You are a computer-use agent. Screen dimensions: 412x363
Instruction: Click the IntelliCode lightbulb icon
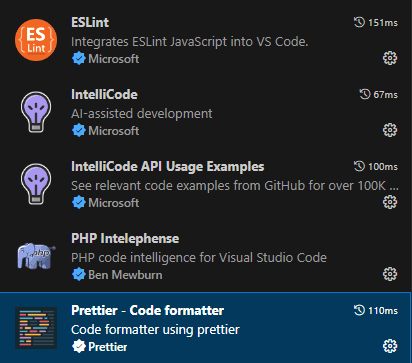click(36, 112)
